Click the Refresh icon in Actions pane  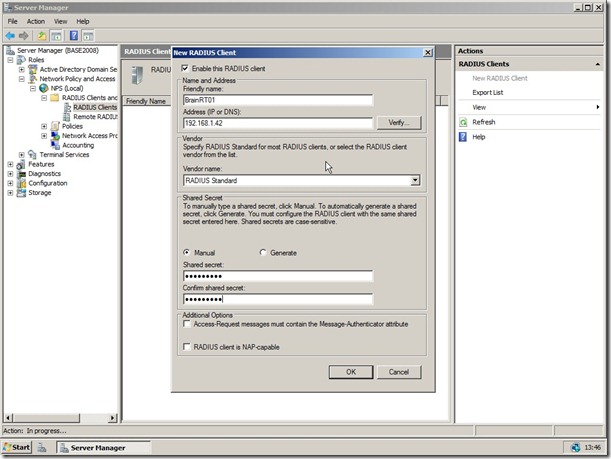click(463, 122)
